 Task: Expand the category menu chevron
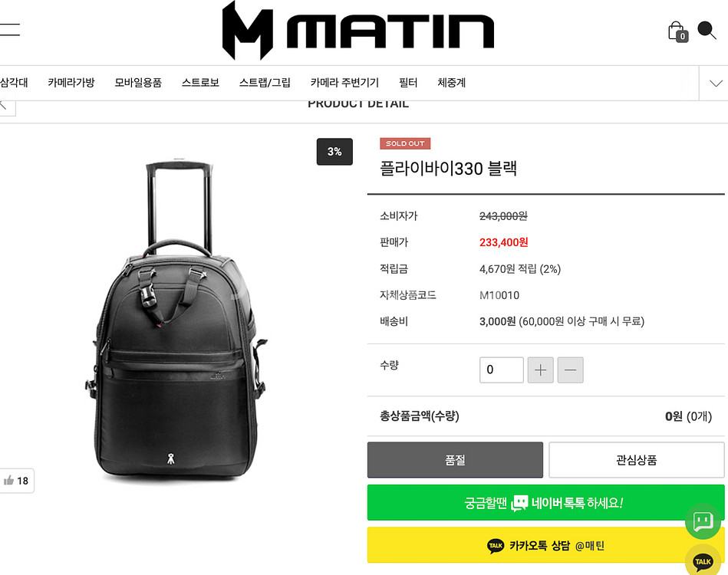click(x=716, y=83)
